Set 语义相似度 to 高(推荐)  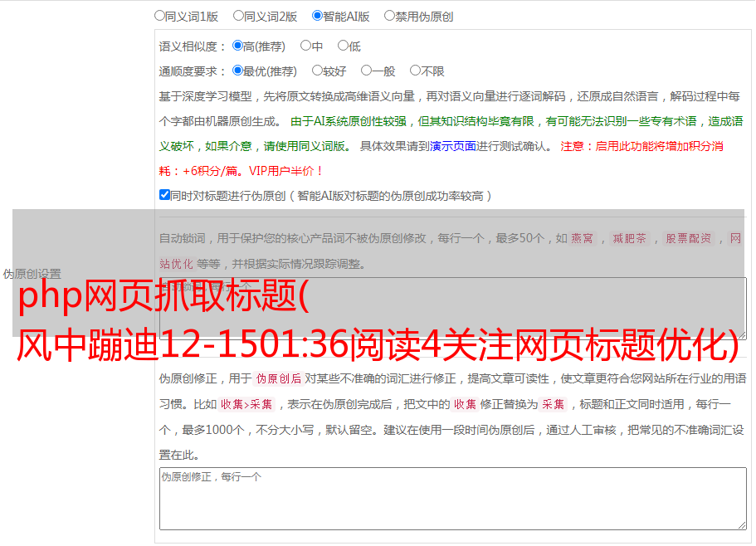[x=237, y=46]
